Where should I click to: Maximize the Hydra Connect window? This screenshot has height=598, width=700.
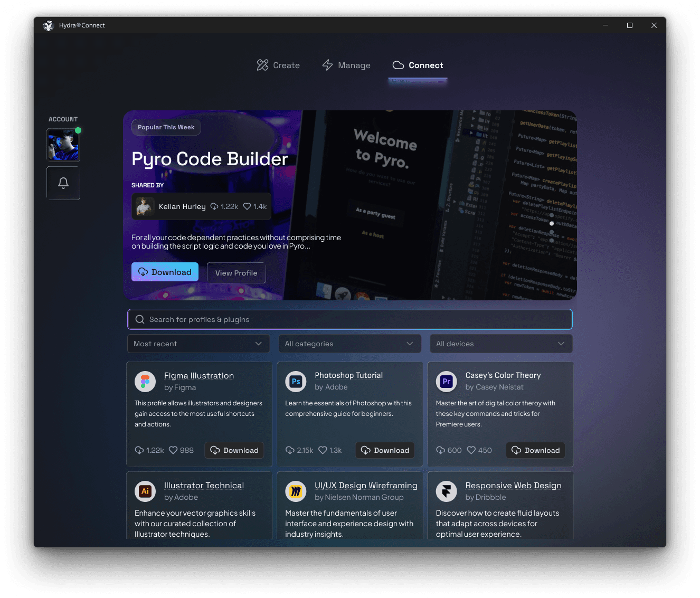pyautogui.click(x=630, y=25)
